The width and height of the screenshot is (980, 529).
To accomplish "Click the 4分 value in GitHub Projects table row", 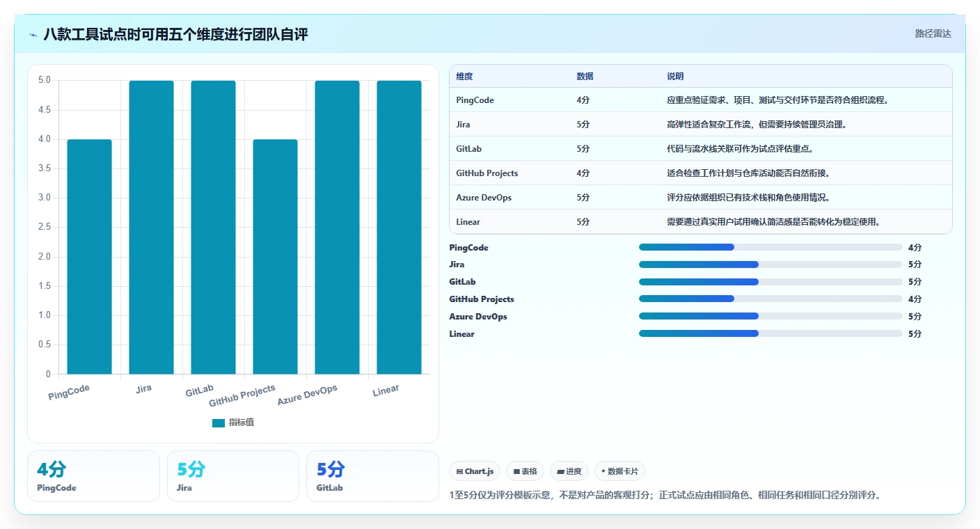I will (583, 173).
